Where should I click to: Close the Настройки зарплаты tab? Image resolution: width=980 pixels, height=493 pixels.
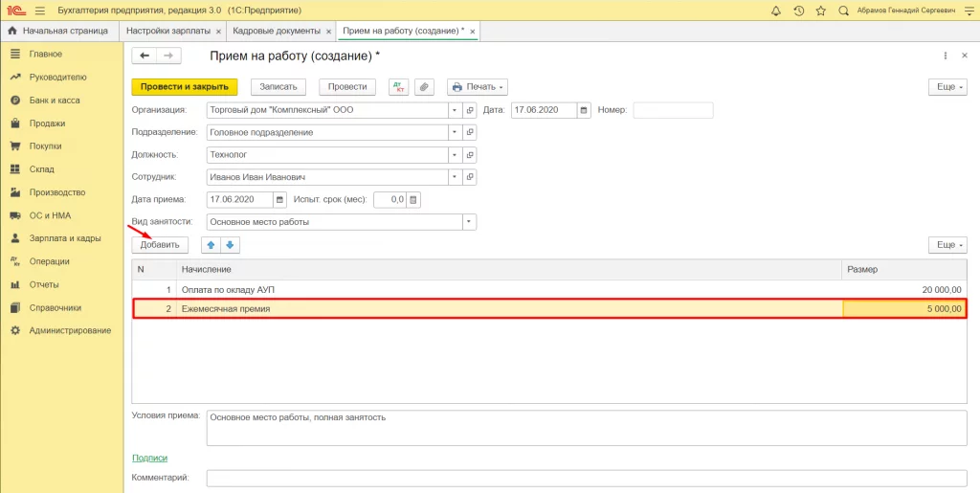pyautogui.click(x=217, y=32)
